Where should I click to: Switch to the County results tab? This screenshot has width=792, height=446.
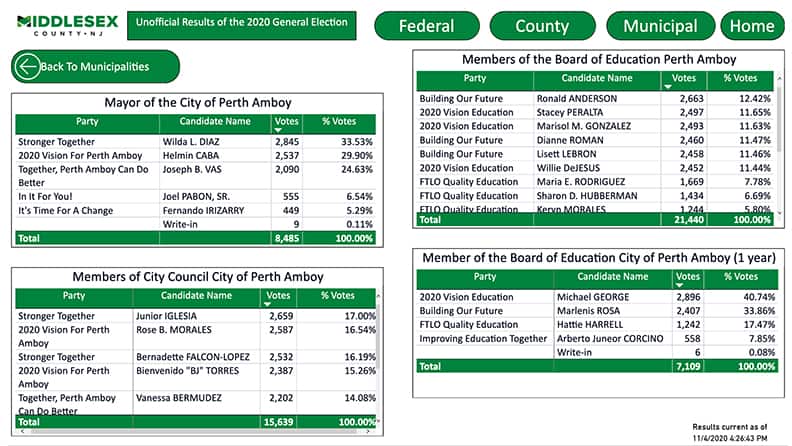pyautogui.click(x=542, y=26)
